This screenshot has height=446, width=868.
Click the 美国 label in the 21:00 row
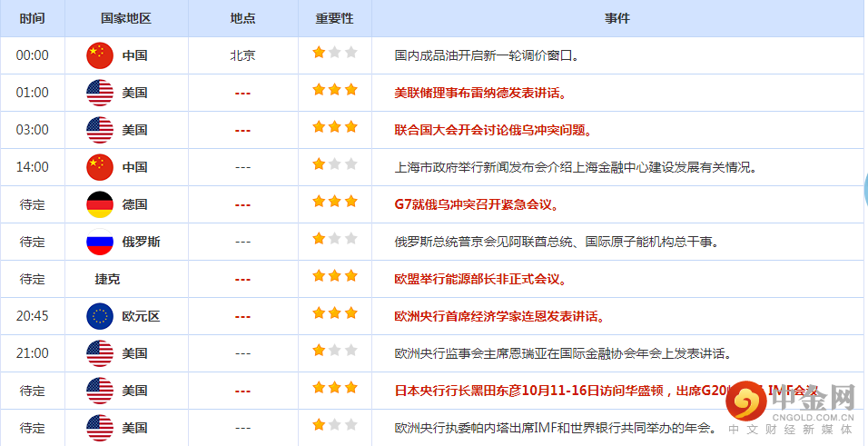134,353
